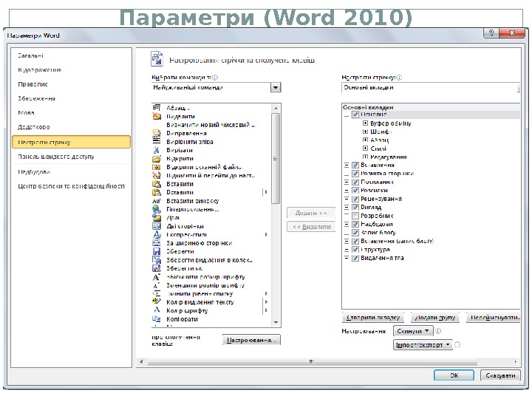Toggle the Надбудови checkbox in tree

coord(355,224)
